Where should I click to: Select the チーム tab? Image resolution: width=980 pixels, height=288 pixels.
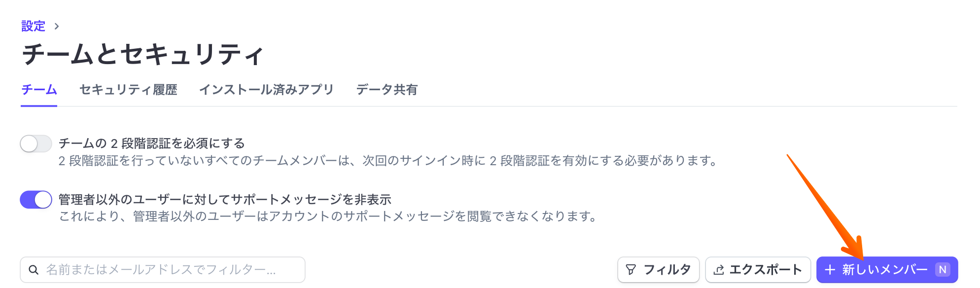39,90
